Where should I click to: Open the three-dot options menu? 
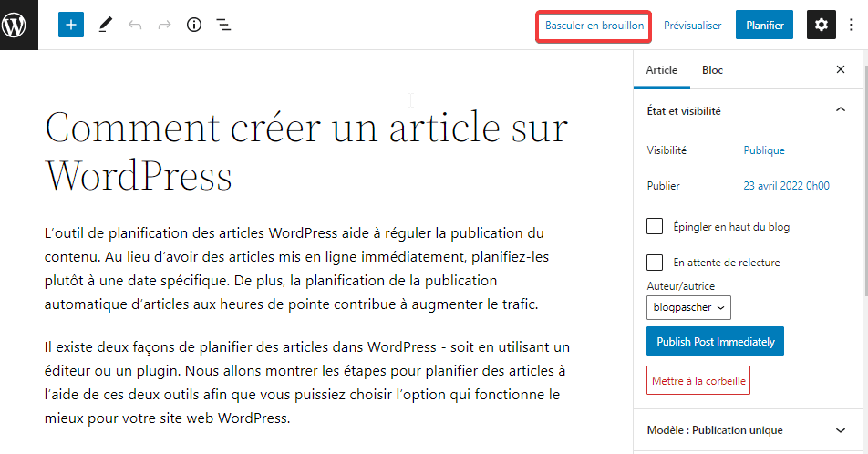pos(851,25)
